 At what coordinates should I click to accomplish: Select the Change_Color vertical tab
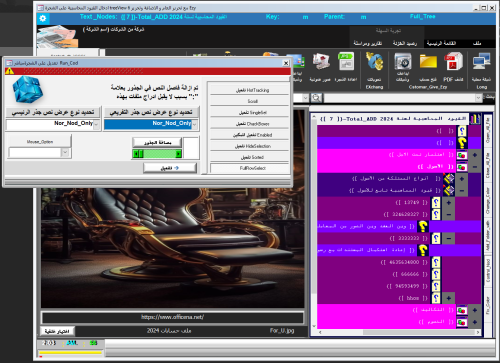pos(488,201)
